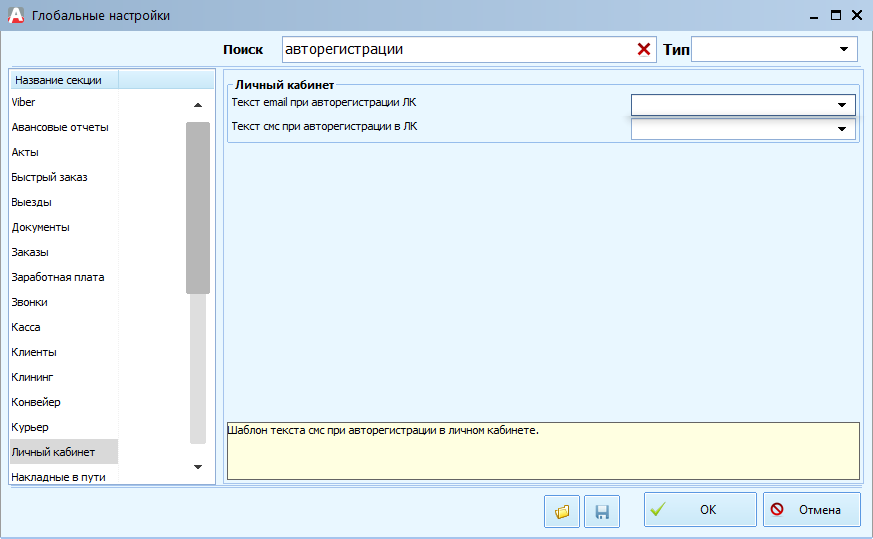Select Авансовые отчеты section
The width and height of the screenshot is (873, 539).
(x=64, y=127)
